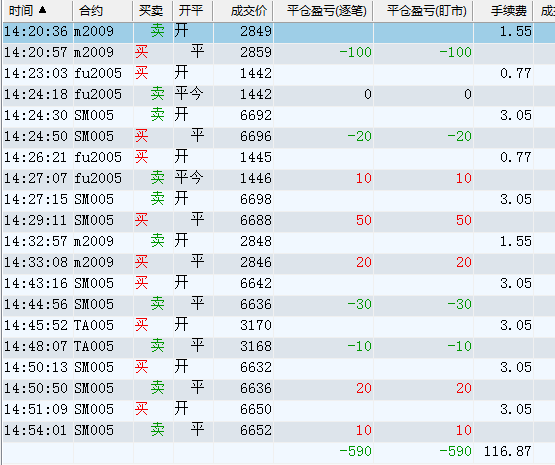555x465 pixels.
Task: Click the 手续费 column header
Action: pyautogui.click(x=503, y=11)
